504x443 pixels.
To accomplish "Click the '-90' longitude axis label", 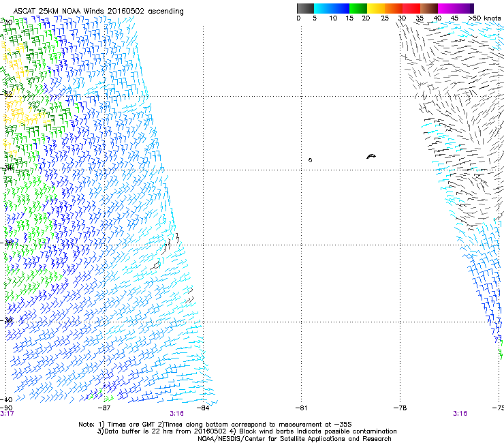I will tap(6, 408).
